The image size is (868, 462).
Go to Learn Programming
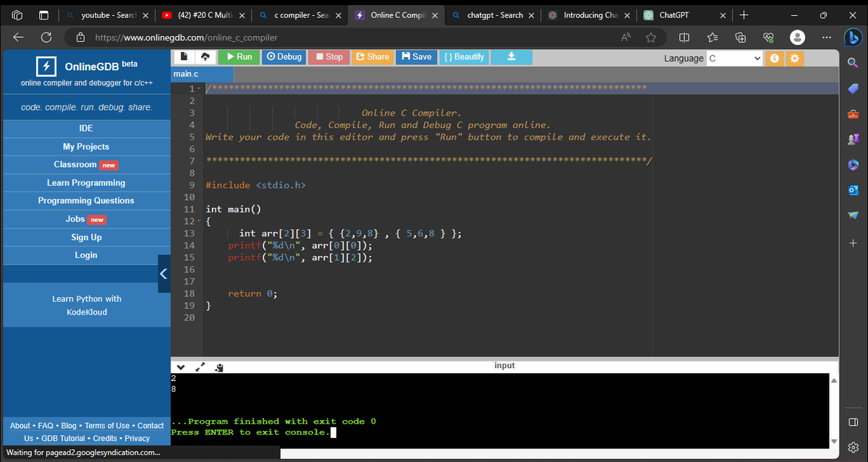tap(85, 183)
